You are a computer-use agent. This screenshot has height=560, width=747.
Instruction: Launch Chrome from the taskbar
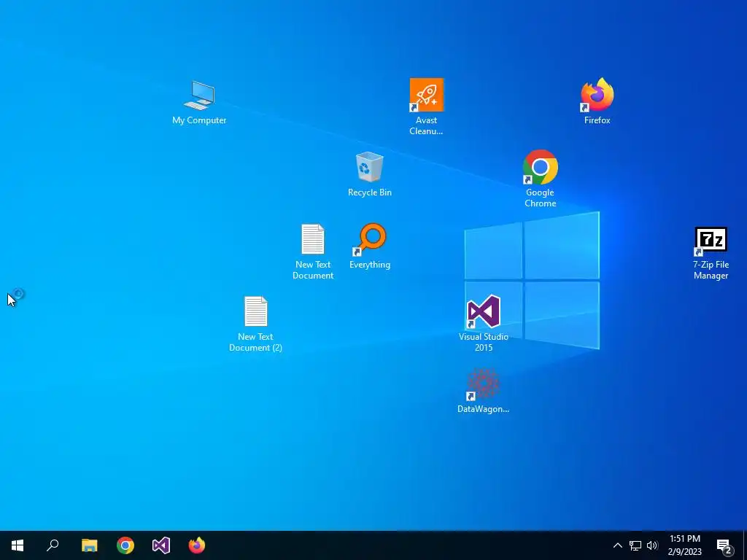click(125, 545)
